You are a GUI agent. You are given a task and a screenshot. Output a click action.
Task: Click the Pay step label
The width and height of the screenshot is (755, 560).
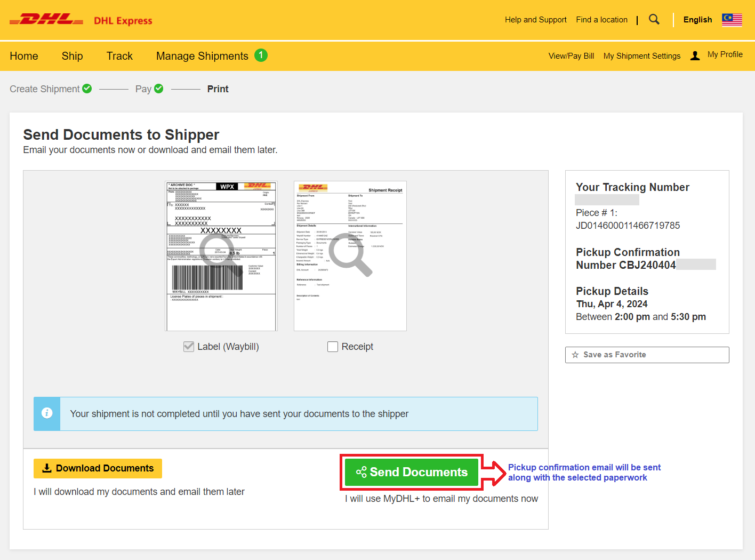143,89
